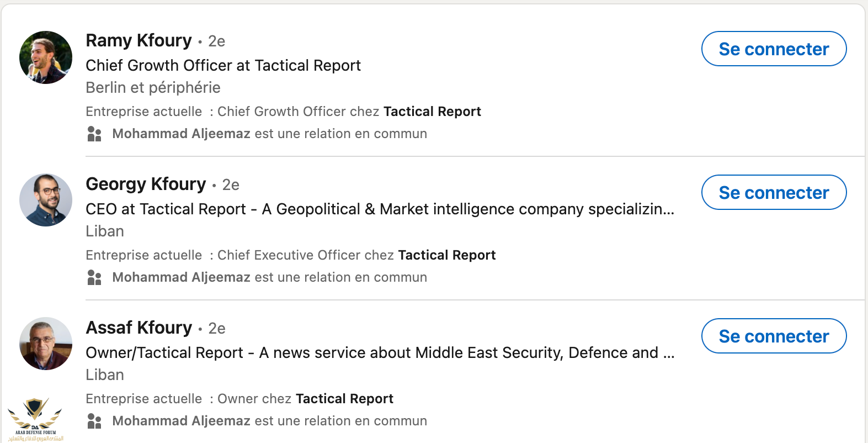The image size is (868, 443).
Task: Click the Georgy Kfoury name link
Action: tap(146, 184)
